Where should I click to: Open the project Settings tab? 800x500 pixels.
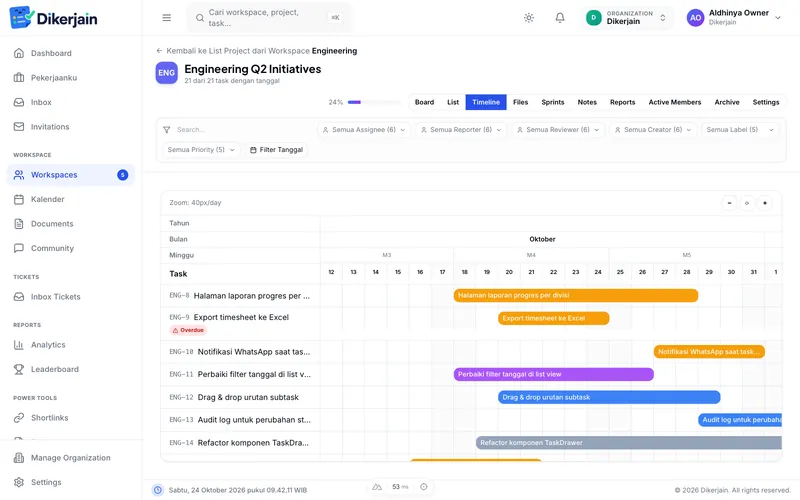click(766, 102)
